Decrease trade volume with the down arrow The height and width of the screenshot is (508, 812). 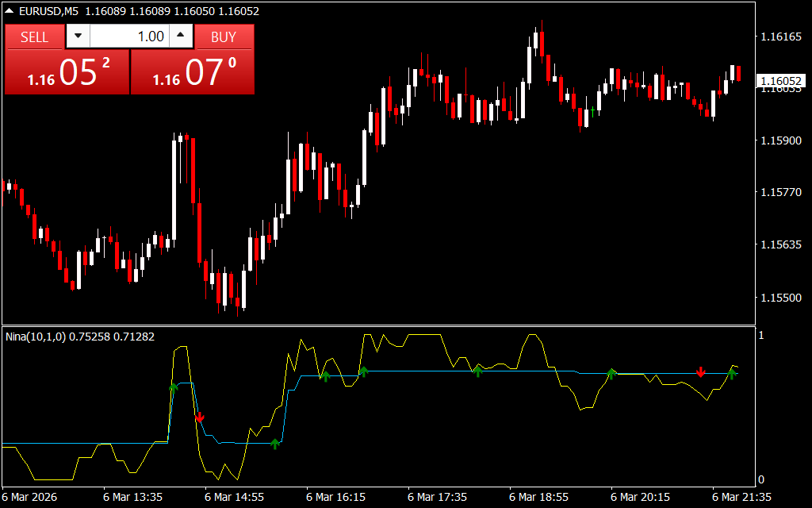coord(78,37)
